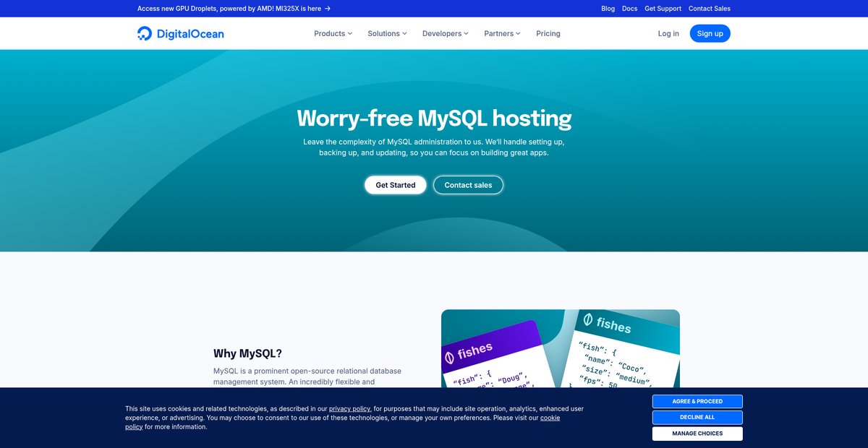The image size is (868, 448).
Task: Open the GPU Droplets announcement link
Action: pos(234,9)
